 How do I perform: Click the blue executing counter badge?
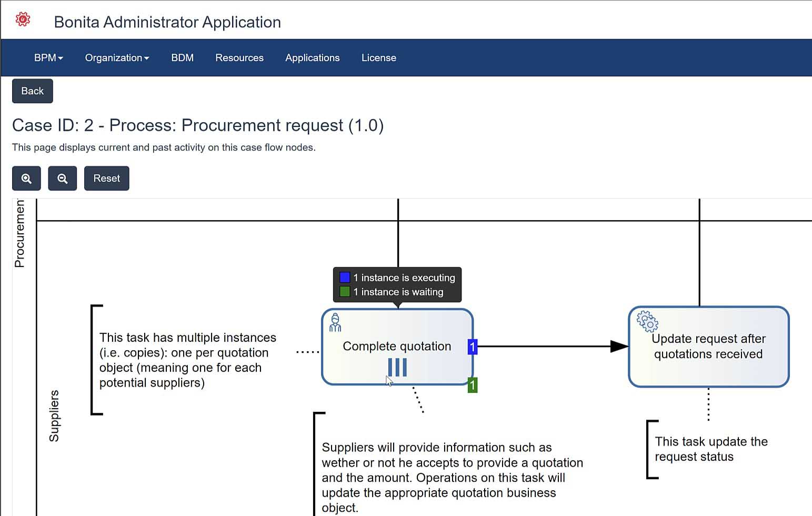click(x=473, y=346)
